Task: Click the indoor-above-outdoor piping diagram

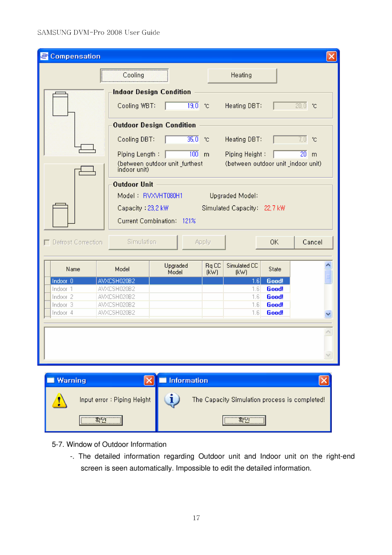Action: 74,197
